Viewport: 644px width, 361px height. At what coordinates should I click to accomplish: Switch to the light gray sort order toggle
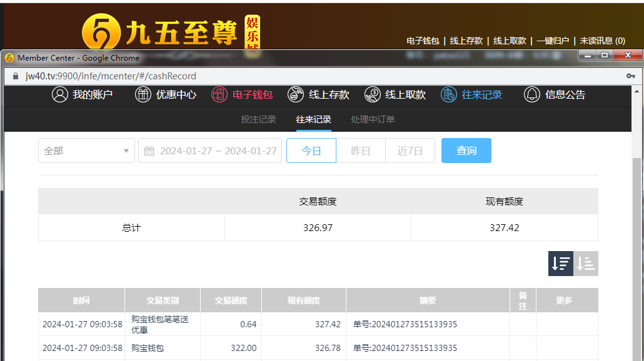click(x=586, y=264)
